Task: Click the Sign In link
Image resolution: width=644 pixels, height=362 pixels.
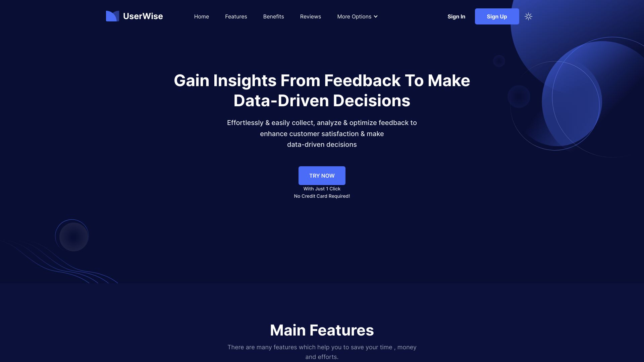Action: click(456, 16)
